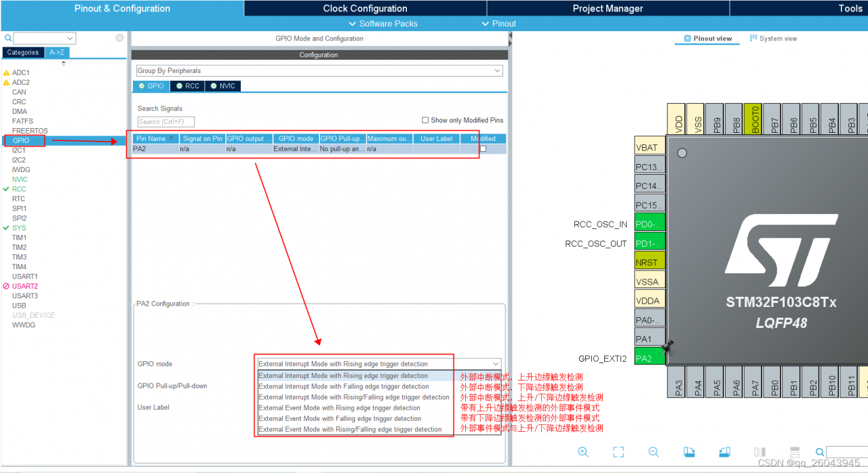Viewport: 868px width, 473px height.
Task: Click the ADC2 warning triangle icon
Action: (7, 83)
